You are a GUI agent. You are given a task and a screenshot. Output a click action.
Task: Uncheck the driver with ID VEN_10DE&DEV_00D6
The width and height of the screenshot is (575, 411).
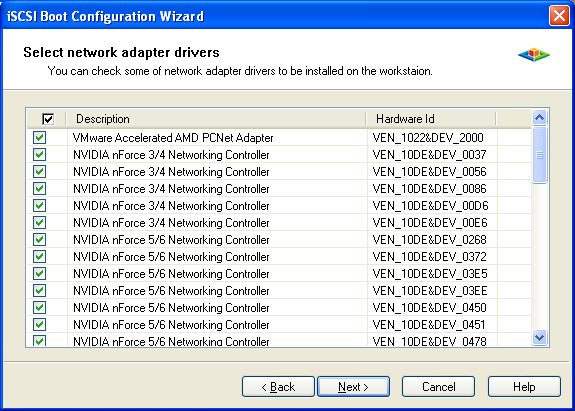(x=40, y=205)
